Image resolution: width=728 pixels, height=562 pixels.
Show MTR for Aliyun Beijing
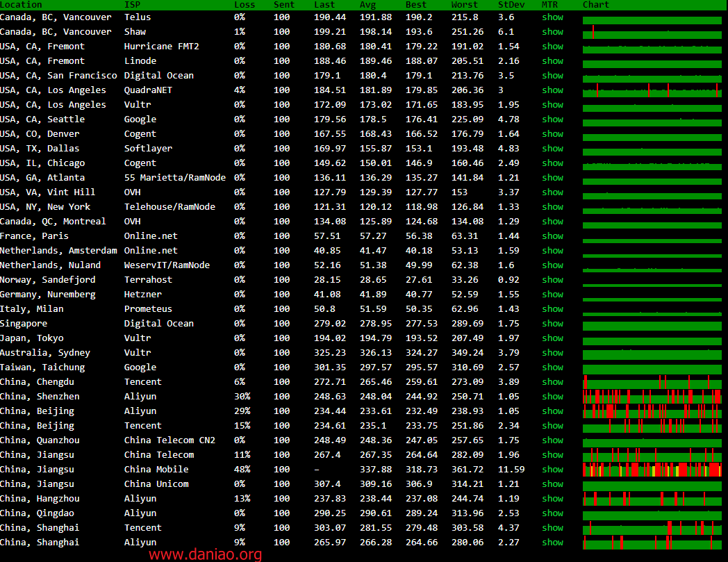pyautogui.click(x=552, y=411)
